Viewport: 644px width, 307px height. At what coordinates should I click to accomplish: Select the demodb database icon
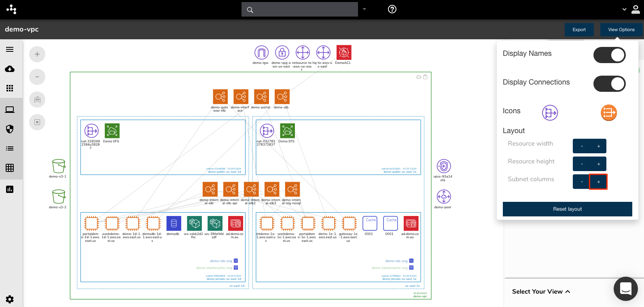click(174, 224)
